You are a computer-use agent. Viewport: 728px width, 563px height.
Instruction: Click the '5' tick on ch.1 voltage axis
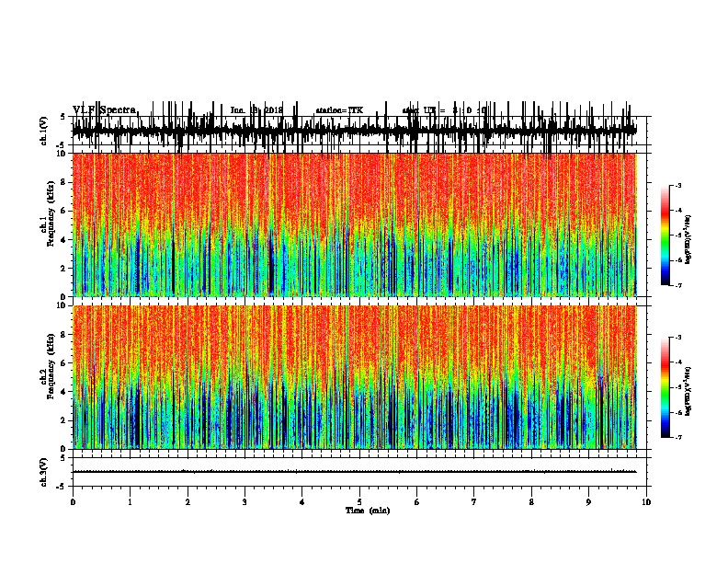(x=63, y=117)
